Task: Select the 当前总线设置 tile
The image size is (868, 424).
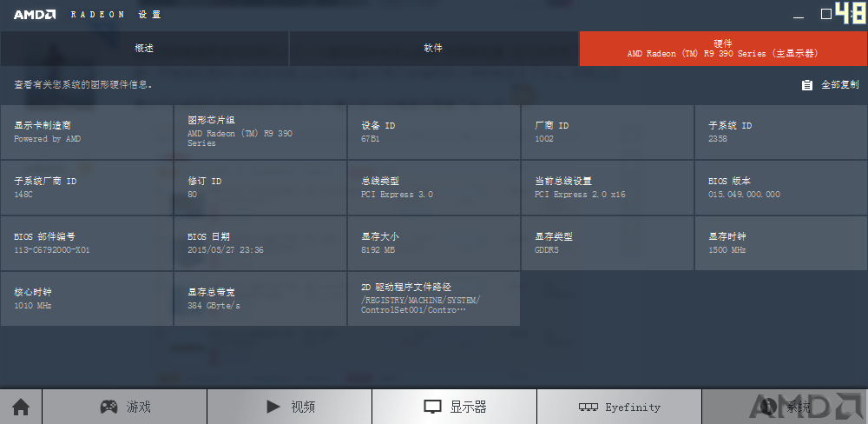Action: (608, 188)
